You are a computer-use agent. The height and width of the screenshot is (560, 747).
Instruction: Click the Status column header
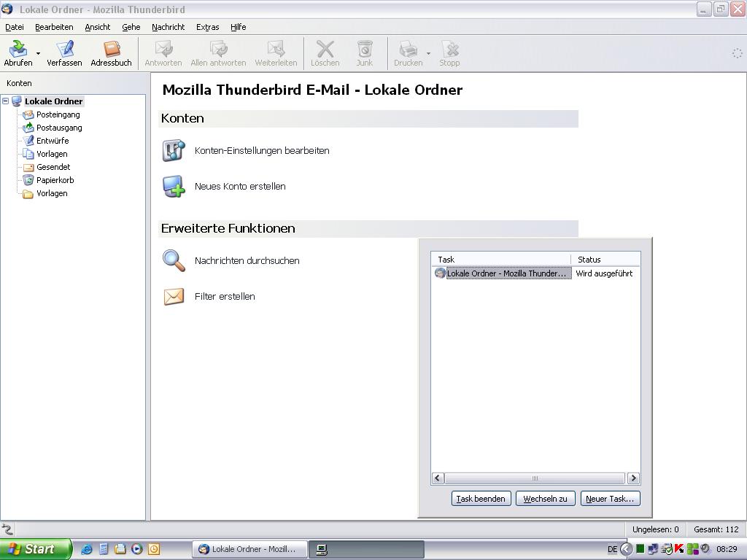click(x=605, y=260)
